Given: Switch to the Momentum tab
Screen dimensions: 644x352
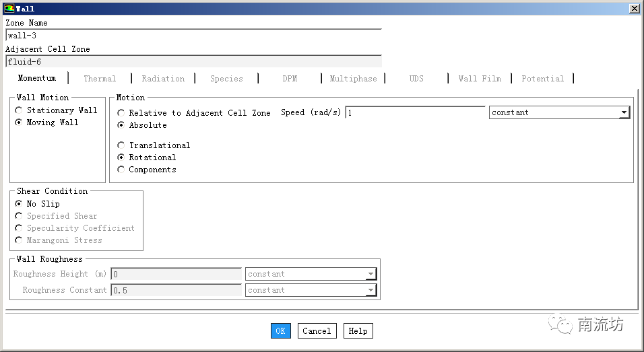Looking at the screenshot, I should (37, 78).
